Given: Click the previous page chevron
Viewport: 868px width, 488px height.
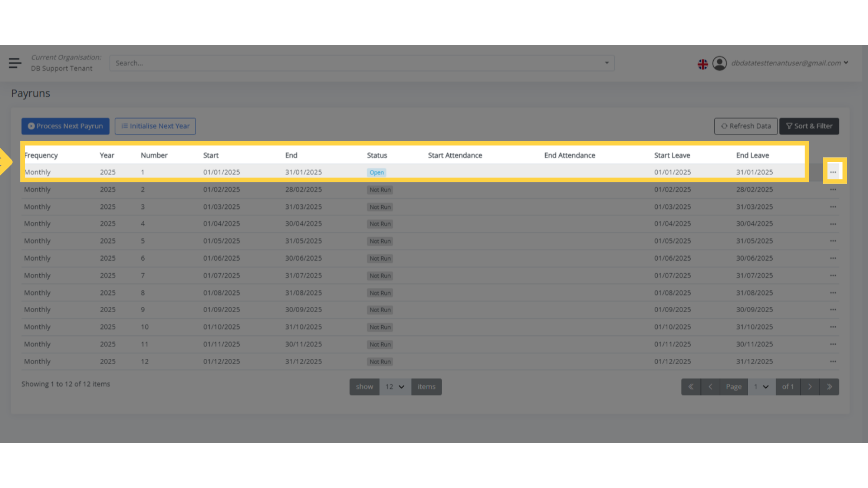Looking at the screenshot, I should click(x=710, y=386).
